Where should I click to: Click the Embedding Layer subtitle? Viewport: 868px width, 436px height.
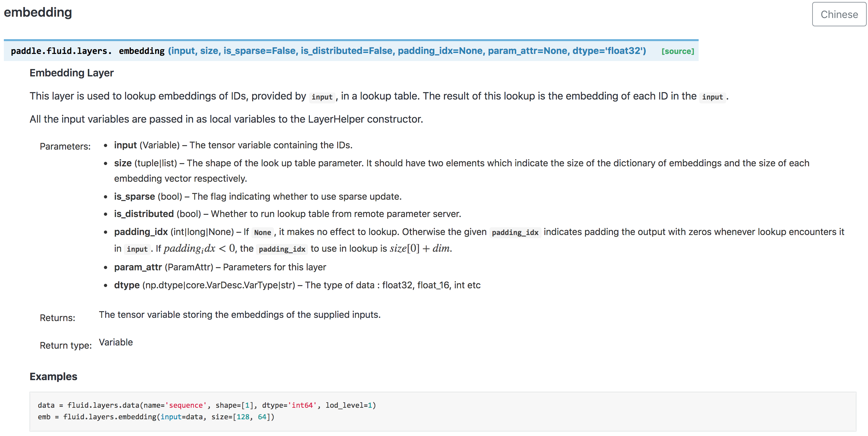pos(72,73)
